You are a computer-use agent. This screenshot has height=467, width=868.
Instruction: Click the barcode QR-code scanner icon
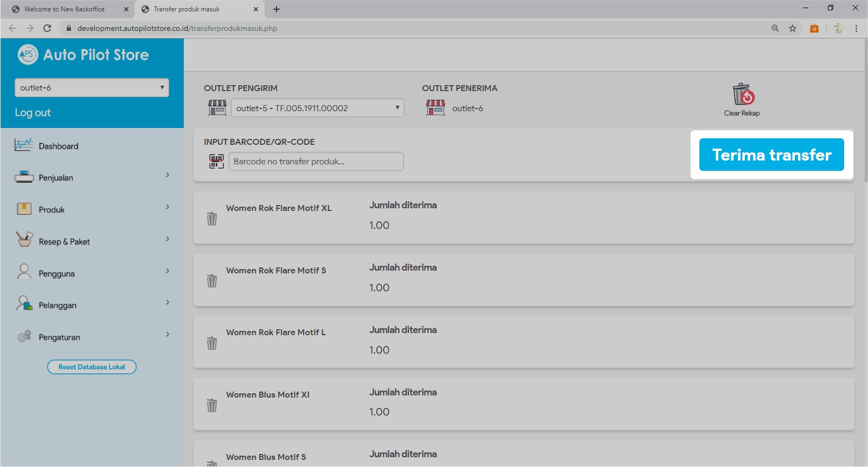[x=216, y=161]
